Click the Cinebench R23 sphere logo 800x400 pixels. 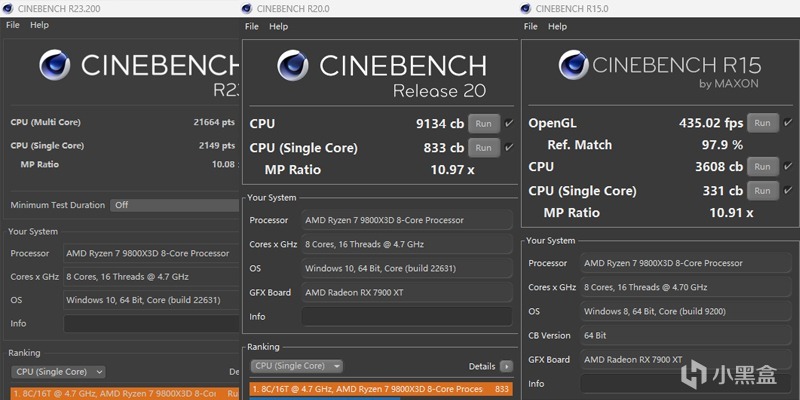pyautogui.click(x=55, y=67)
